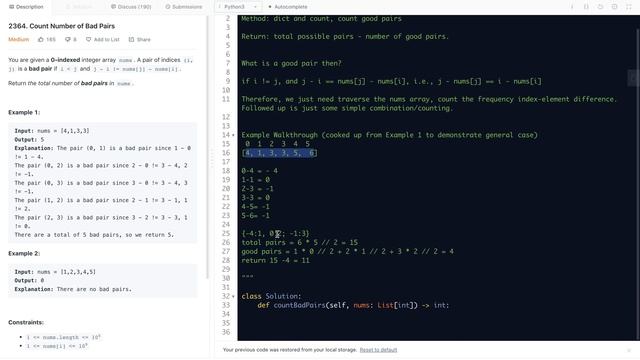Open the Description tab
The height and width of the screenshot is (360, 640).
click(x=26, y=7)
